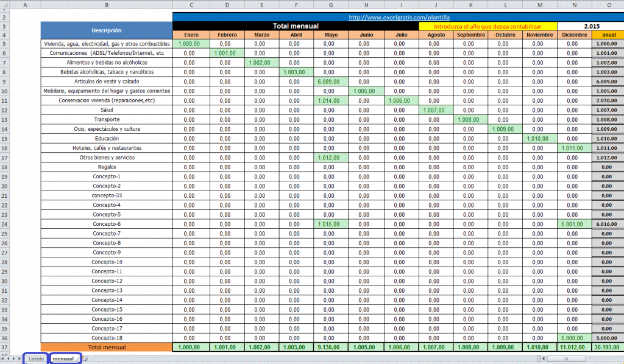This screenshot has width=624, height=364.
Task: Click the green 1.001,00 cell under Febrero
Action: coord(227,53)
